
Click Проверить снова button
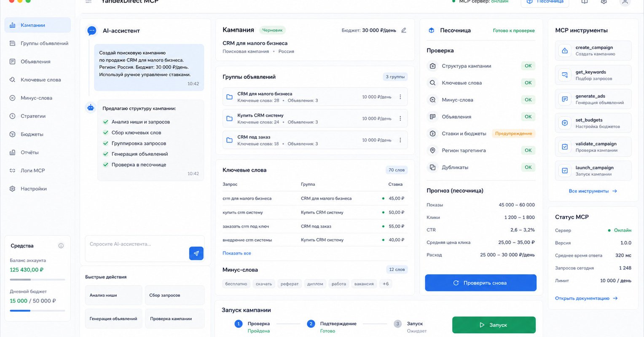(x=480, y=283)
